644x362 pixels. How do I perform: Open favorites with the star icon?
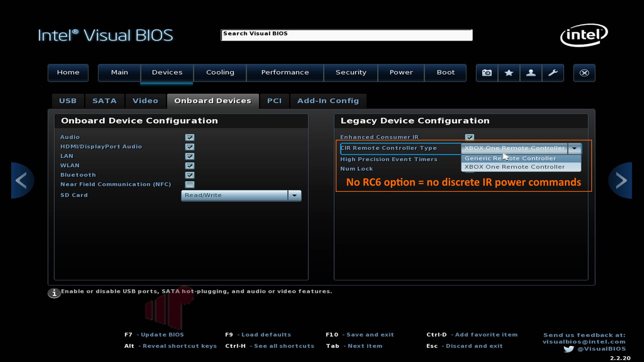tap(509, 73)
